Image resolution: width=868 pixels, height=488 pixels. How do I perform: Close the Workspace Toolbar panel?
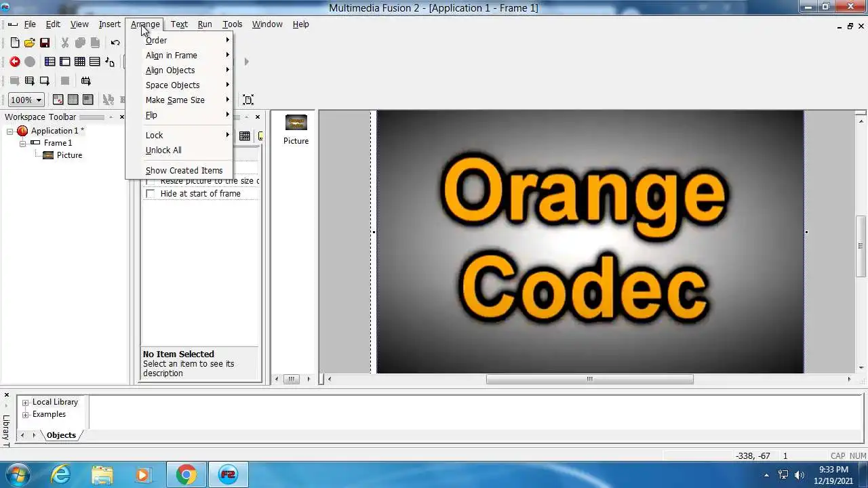point(122,117)
